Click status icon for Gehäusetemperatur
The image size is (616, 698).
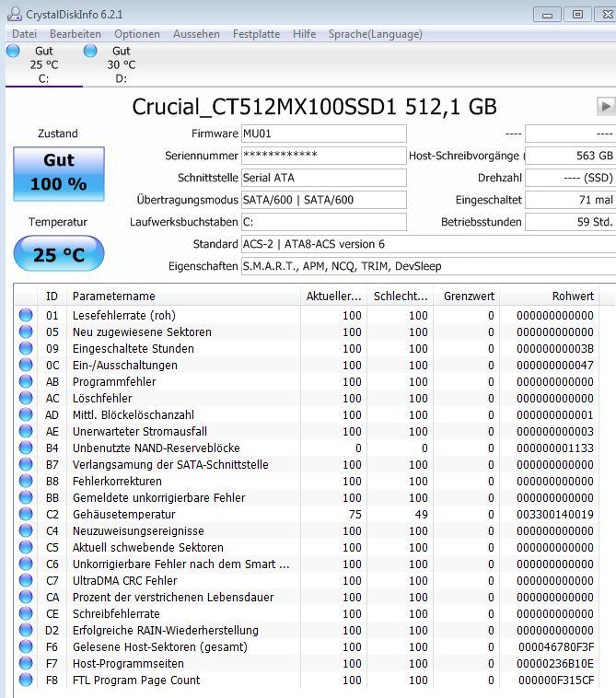tap(26, 514)
